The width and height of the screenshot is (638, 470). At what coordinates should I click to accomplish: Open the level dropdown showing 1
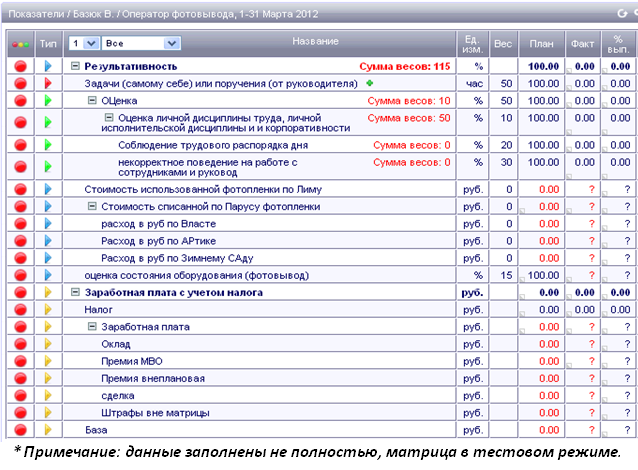coord(84,43)
